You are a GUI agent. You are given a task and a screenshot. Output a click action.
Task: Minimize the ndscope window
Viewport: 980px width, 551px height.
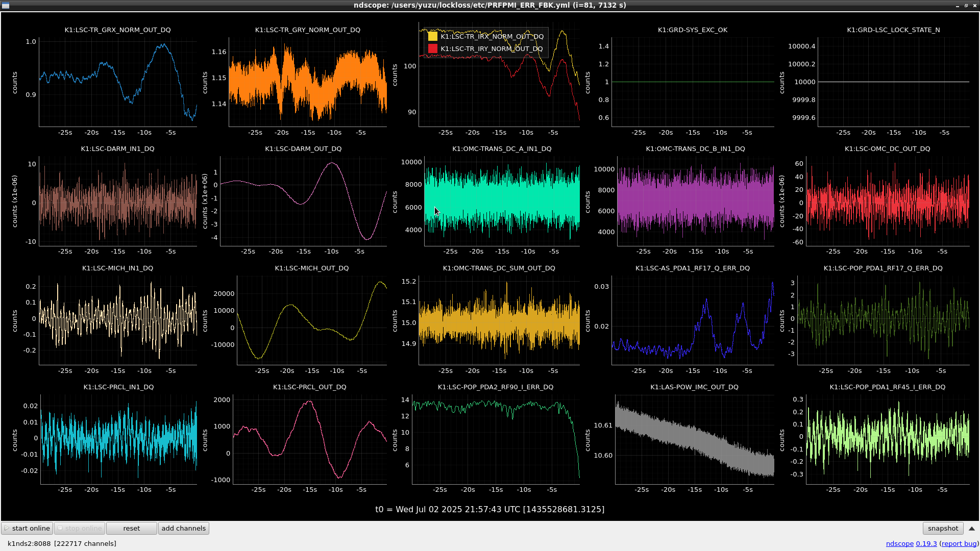[x=957, y=5]
